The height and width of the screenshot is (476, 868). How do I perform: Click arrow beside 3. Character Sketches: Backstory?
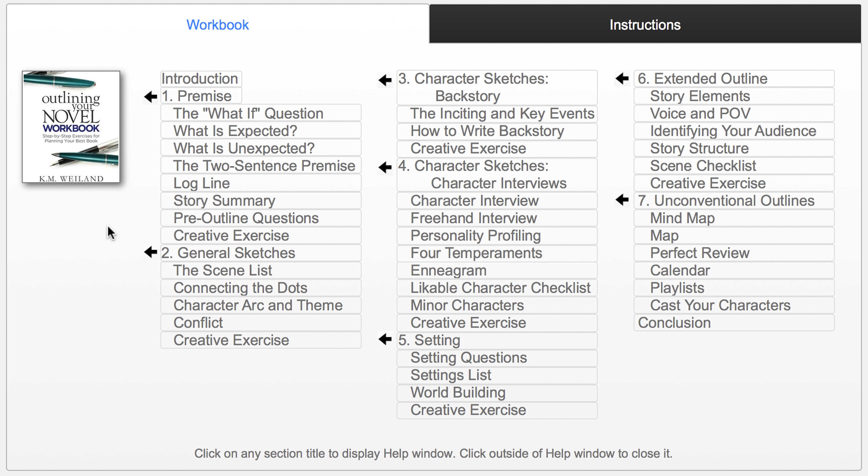[x=385, y=80]
